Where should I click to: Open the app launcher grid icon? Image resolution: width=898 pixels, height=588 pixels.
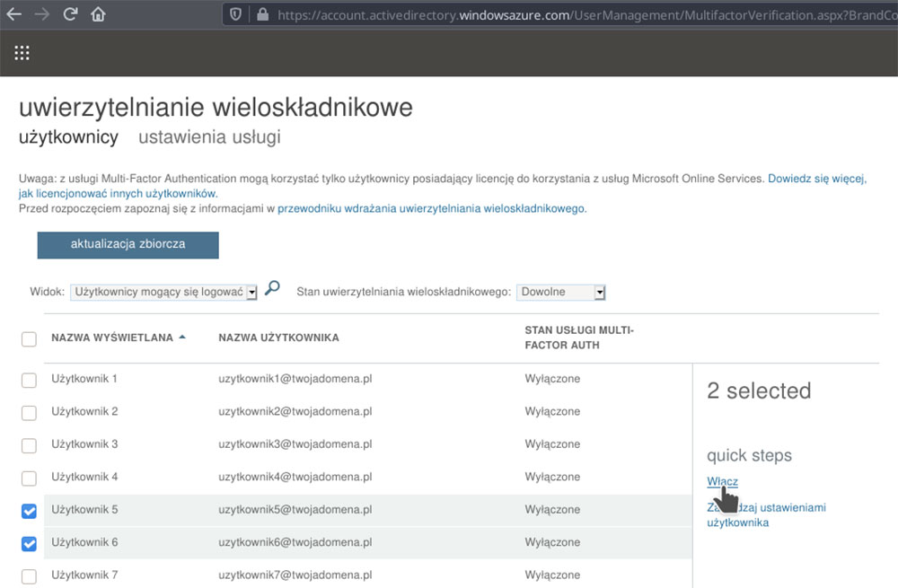22,52
